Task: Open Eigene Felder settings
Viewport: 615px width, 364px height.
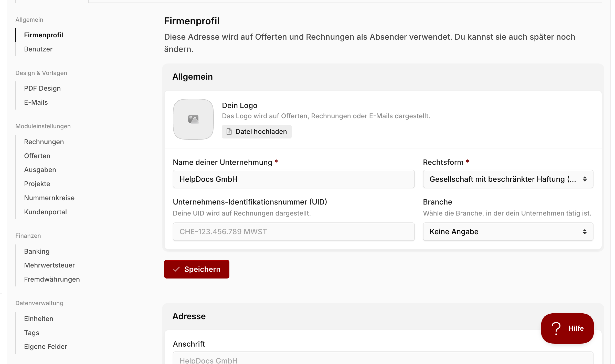Action: [46, 347]
